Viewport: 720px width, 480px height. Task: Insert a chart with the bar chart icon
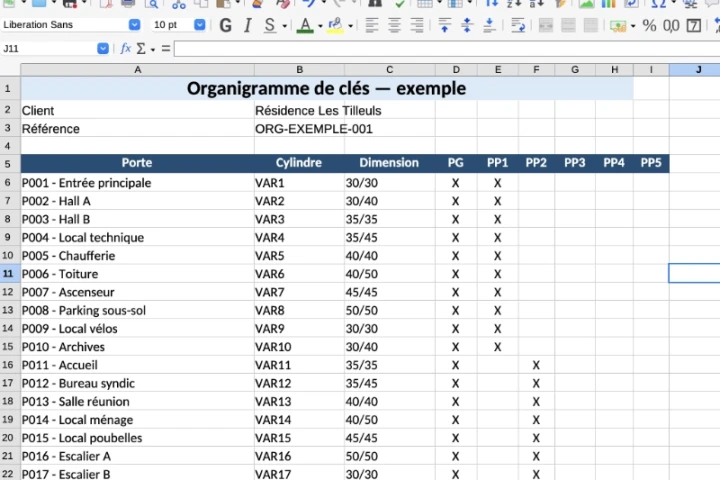pos(608,3)
